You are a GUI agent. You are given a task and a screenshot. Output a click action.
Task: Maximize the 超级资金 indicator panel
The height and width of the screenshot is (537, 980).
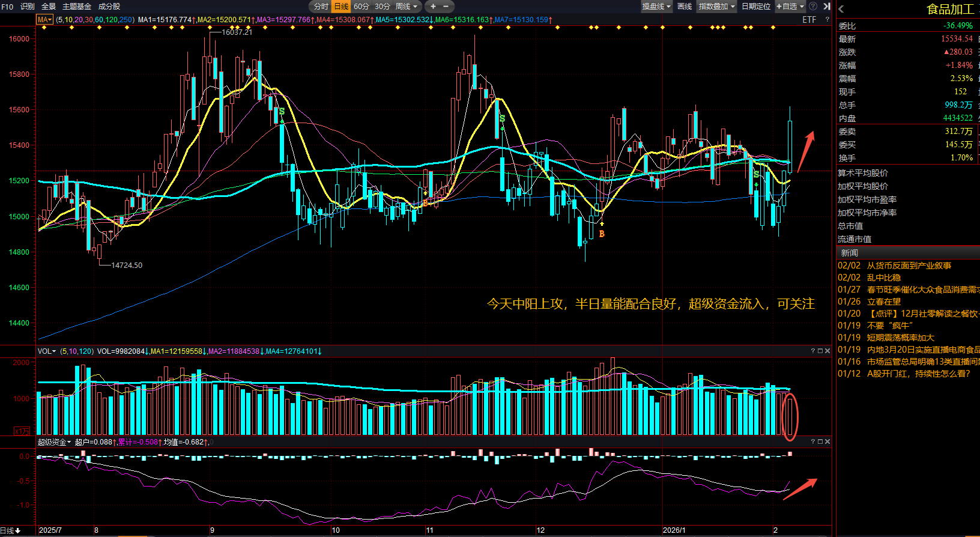tap(820, 441)
